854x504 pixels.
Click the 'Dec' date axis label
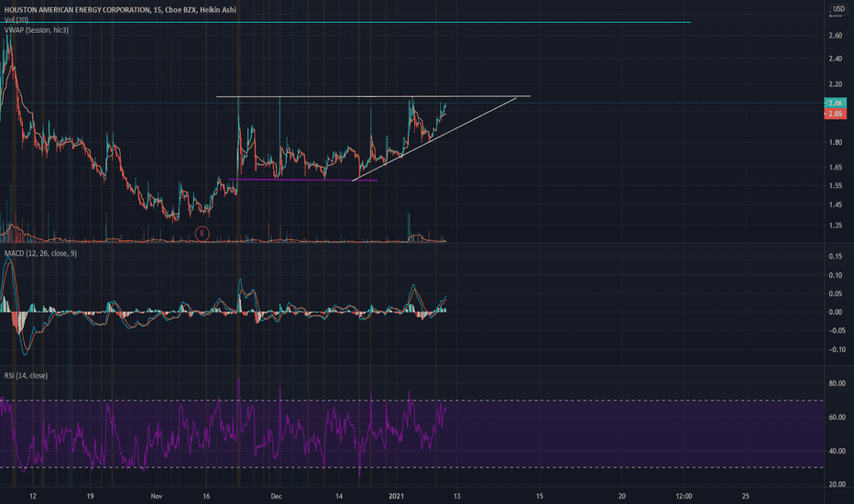[276, 497]
